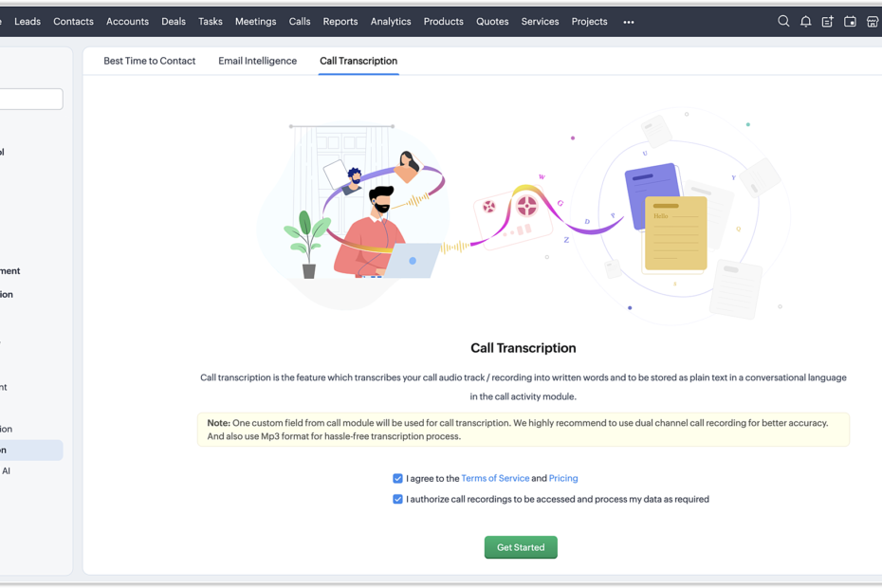The image size is (882, 588).
Task: Follow the Pricing link
Action: tap(563, 479)
